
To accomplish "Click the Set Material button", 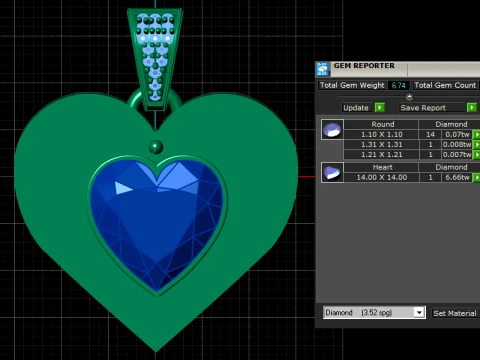I will tap(455, 313).
